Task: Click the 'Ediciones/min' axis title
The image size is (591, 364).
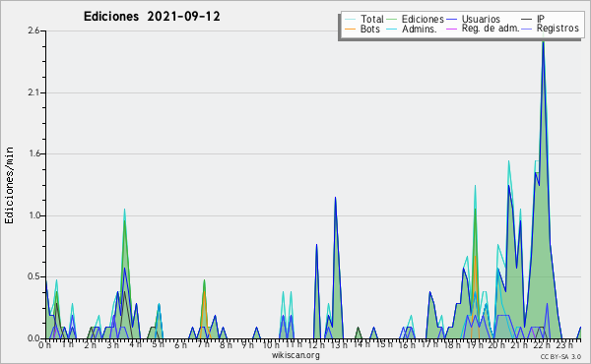Action: tap(9, 185)
